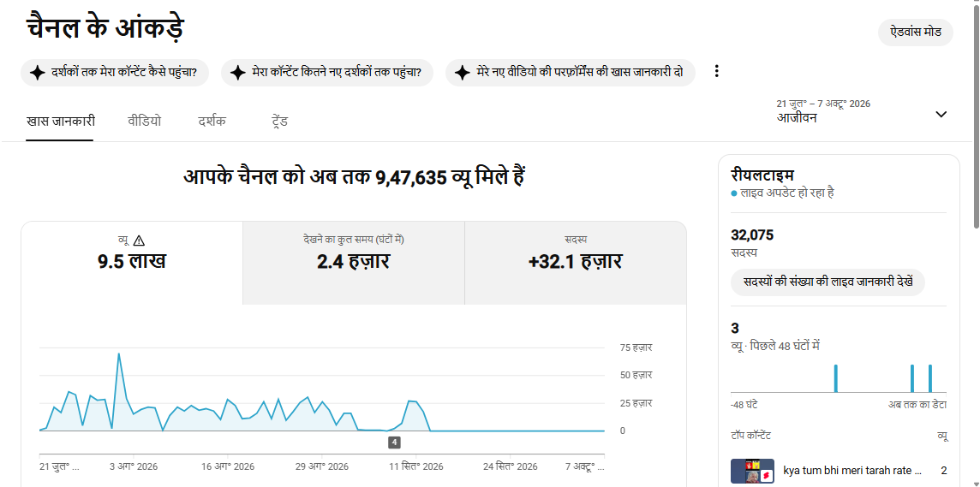Switch to the खास जानकारी tab

pos(60,122)
